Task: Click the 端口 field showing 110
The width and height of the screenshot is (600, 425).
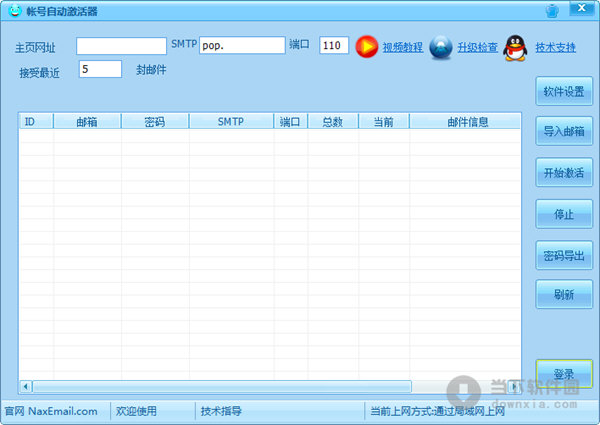Action: click(334, 45)
